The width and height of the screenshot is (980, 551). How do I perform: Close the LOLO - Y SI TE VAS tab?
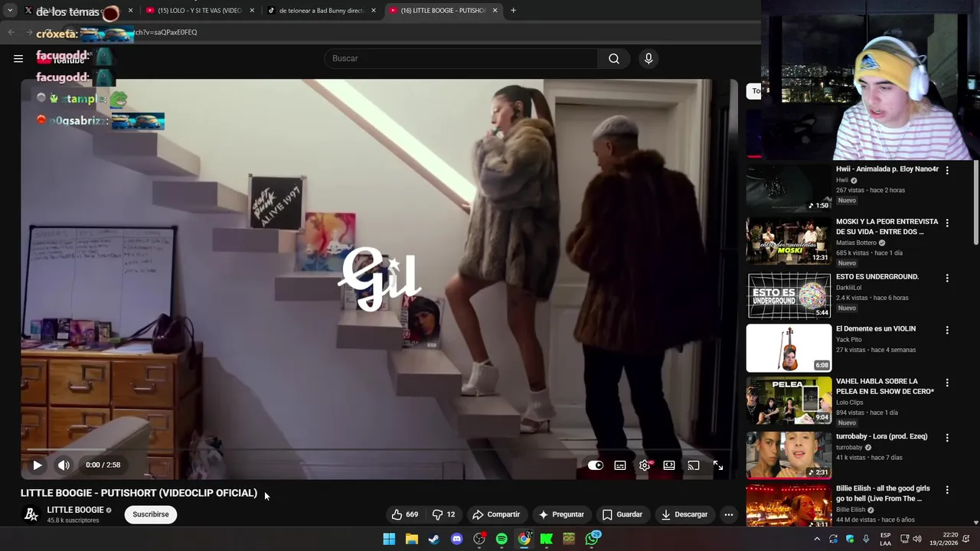[252, 11]
